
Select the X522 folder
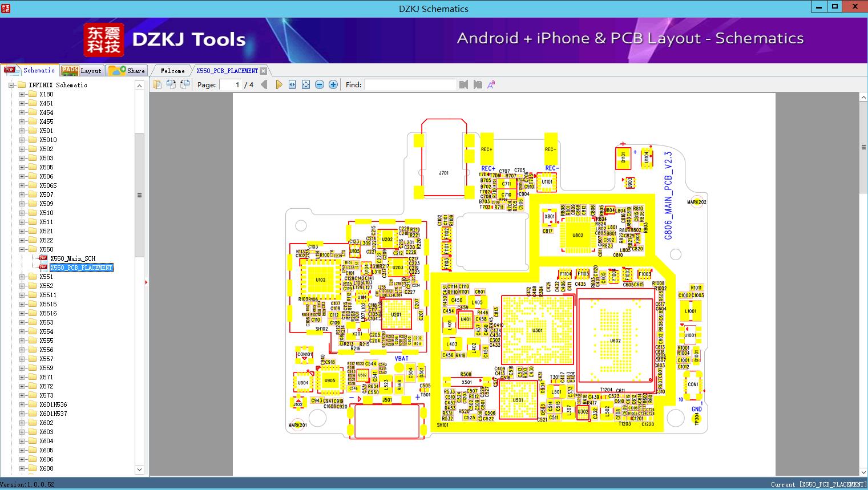46,240
